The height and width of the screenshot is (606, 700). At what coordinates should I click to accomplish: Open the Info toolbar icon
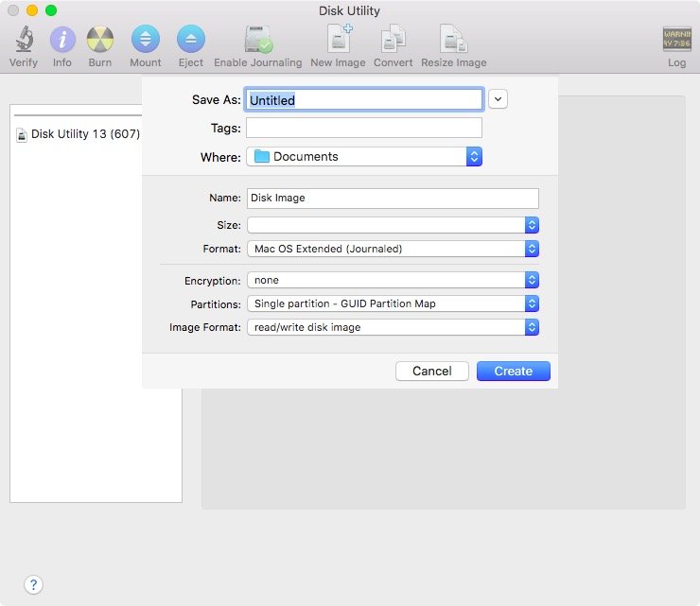click(62, 40)
